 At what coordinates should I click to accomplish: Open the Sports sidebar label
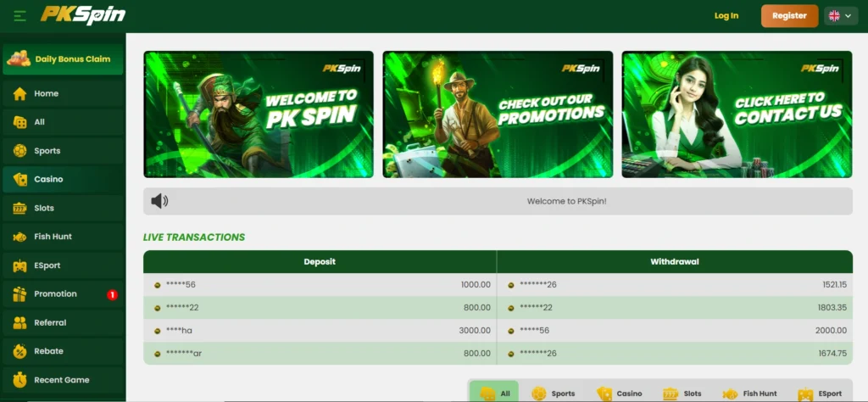[47, 151]
